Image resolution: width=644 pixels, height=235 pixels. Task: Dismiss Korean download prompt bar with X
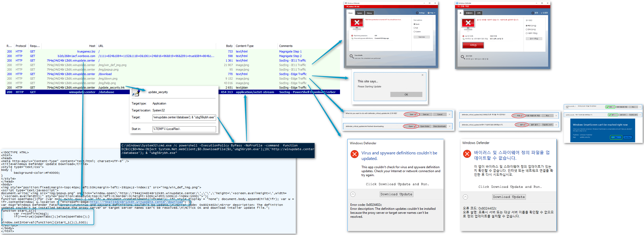(556, 116)
